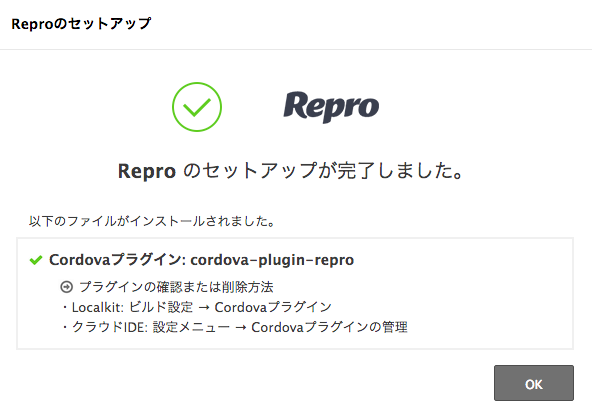This screenshot has height=416, width=592.
Task: Click the small green checkmark beside Cordovaプラグイン
Action: (36, 260)
